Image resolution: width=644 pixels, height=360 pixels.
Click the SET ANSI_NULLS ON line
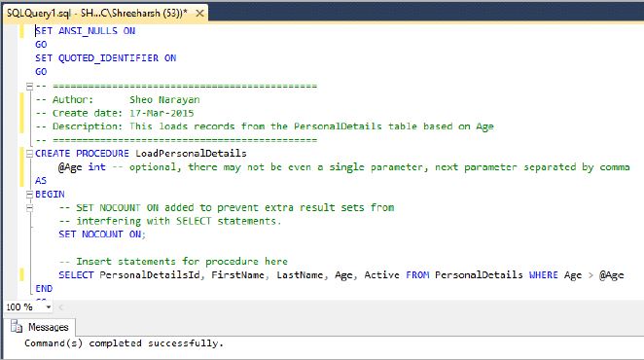[86, 31]
